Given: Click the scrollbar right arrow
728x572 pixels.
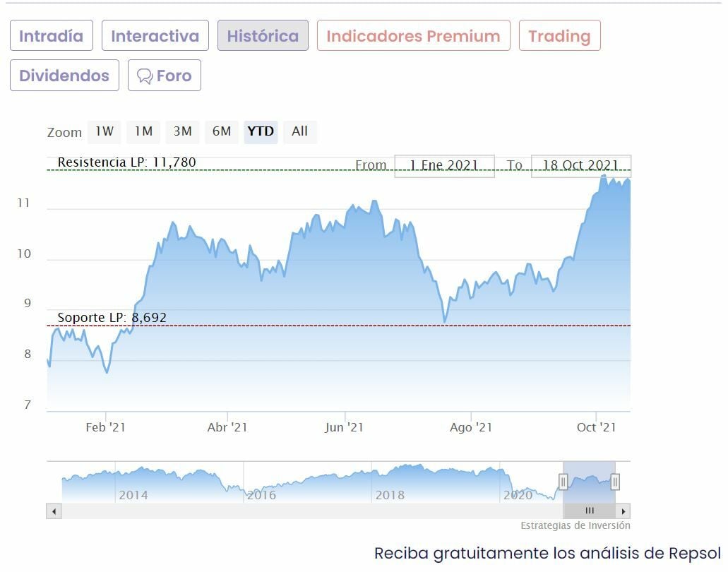Looking at the screenshot, I should click(623, 511).
